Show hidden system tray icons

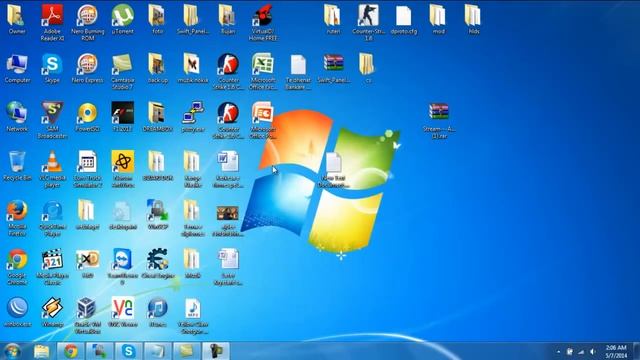point(558,351)
